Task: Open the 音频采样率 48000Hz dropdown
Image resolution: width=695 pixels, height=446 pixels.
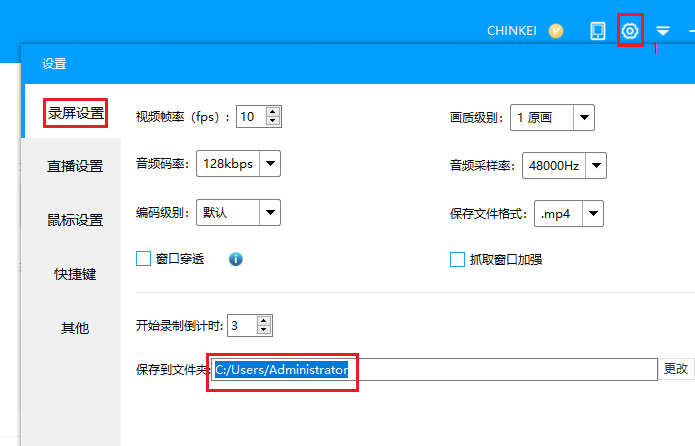Action: tap(596, 165)
